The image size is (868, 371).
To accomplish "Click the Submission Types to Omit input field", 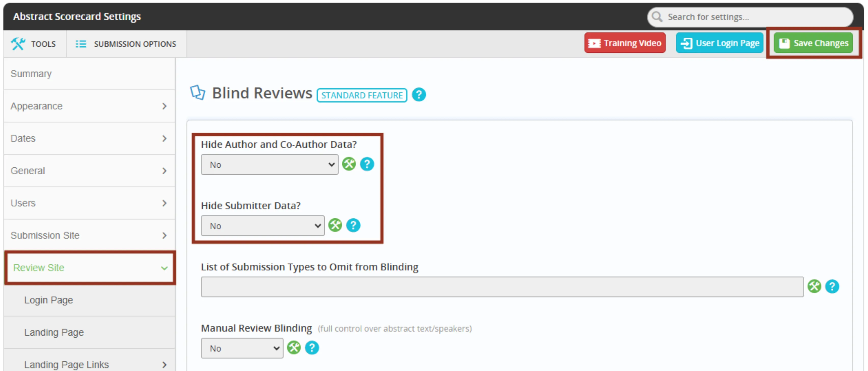I will 502,287.
